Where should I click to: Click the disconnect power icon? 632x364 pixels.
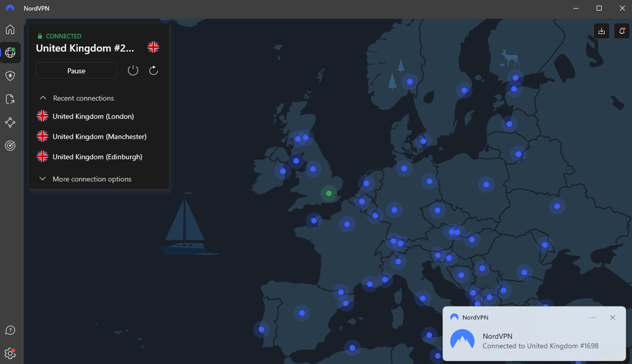(133, 70)
